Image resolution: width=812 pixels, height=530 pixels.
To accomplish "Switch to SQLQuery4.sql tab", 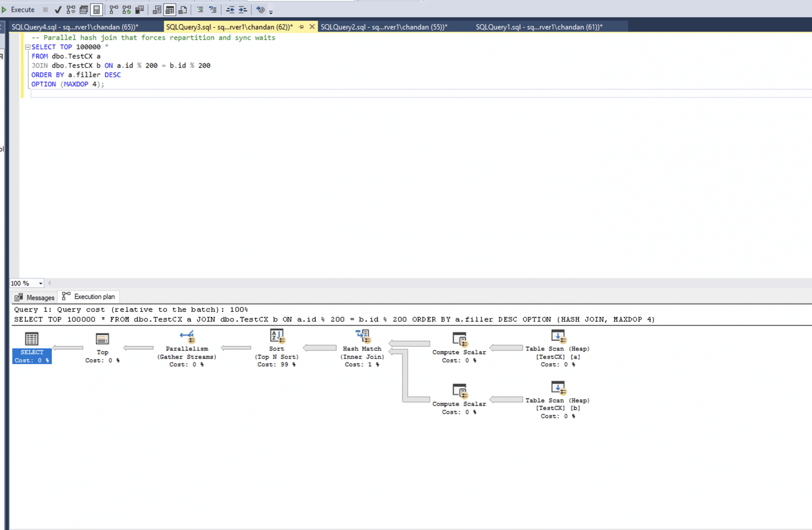I will pos(75,27).
